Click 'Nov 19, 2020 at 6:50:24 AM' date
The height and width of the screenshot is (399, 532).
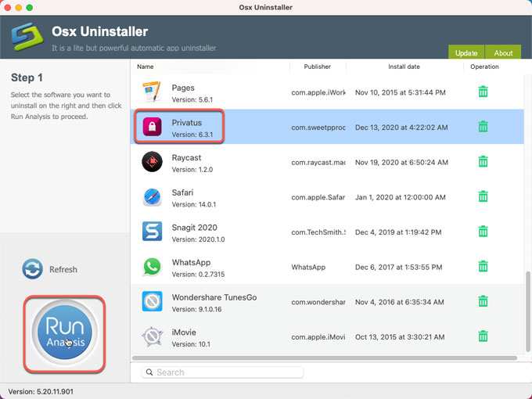401,162
